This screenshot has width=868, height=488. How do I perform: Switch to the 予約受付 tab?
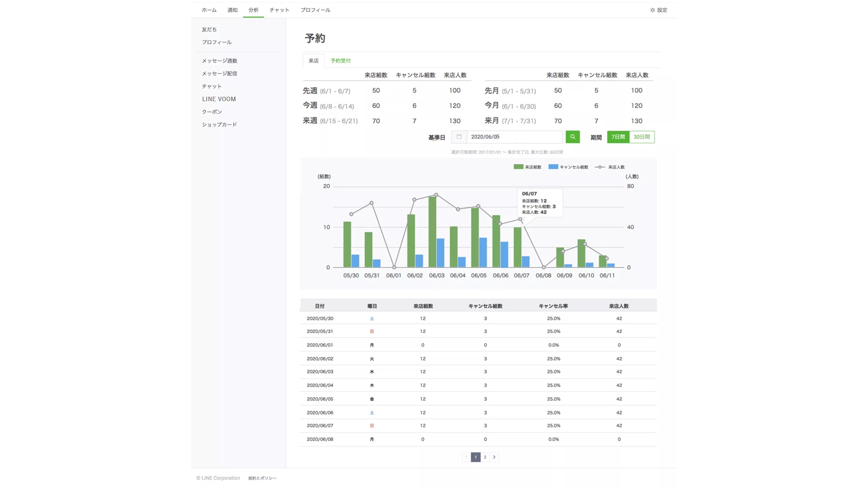tap(340, 61)
